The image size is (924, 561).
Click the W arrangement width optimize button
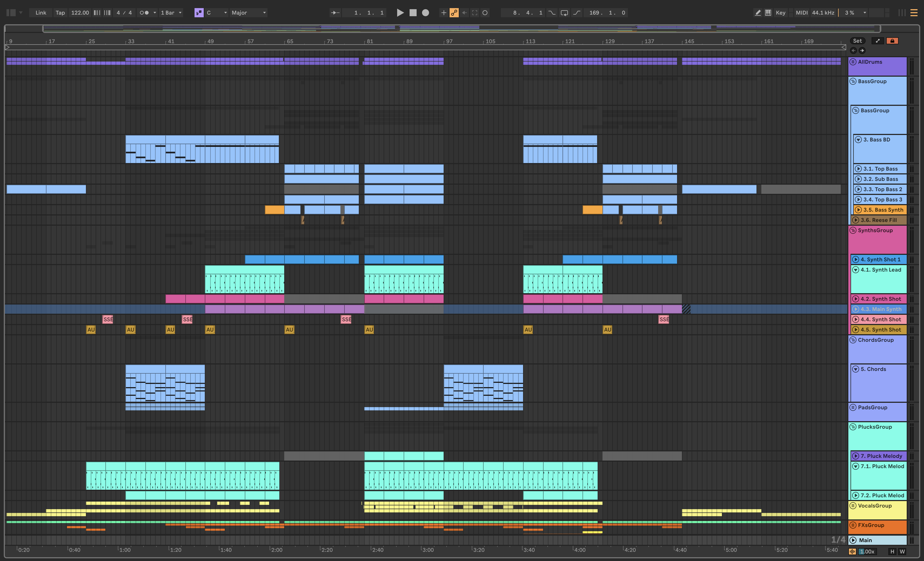(902, 551)
